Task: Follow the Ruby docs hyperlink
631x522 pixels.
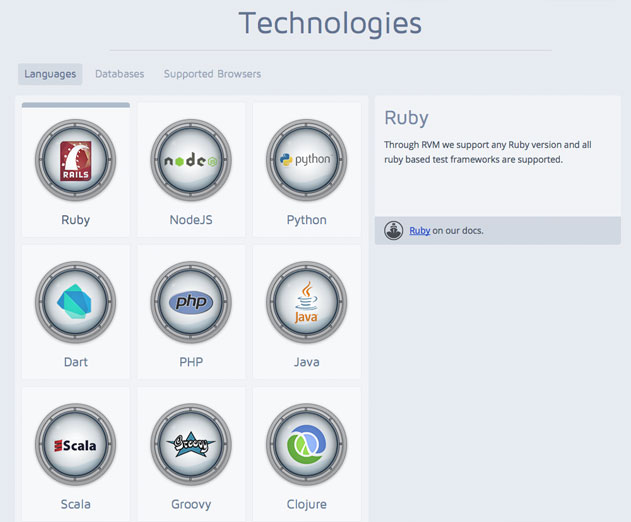Action: coord(420,231)
